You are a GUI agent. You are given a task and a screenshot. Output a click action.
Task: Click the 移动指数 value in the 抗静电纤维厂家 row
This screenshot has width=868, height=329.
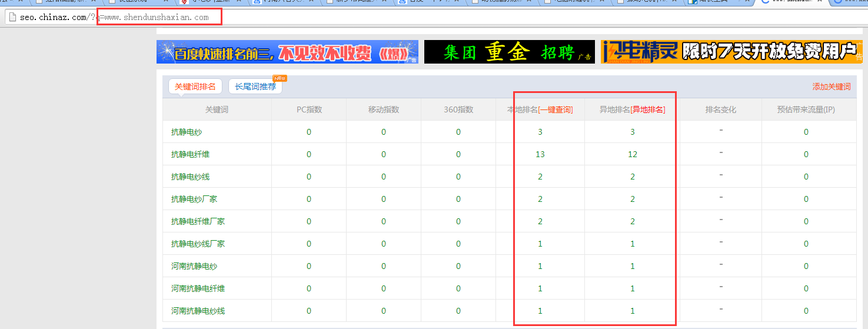384,221
